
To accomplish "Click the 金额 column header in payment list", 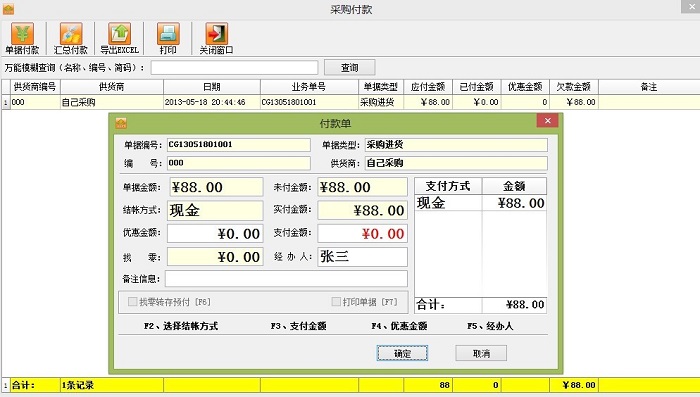I will 514,186.
